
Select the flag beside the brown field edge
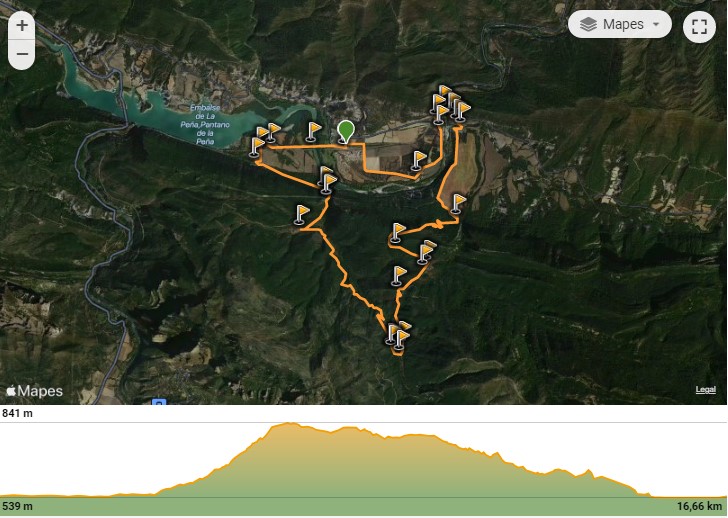pos(458,204)
